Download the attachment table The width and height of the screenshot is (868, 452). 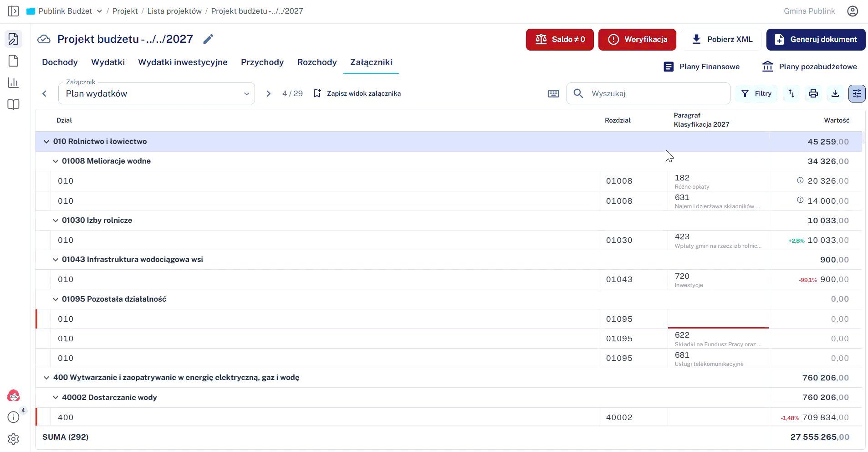point(835,93)
